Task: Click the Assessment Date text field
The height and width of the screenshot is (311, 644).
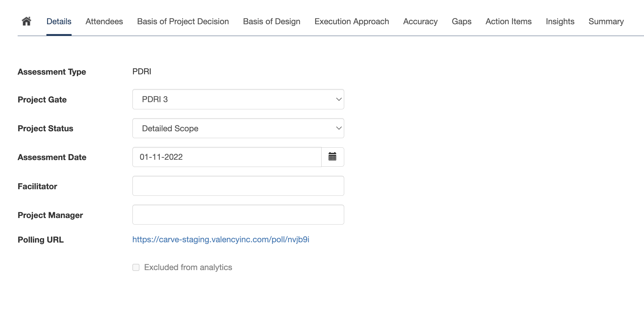Action: [227, 157]
